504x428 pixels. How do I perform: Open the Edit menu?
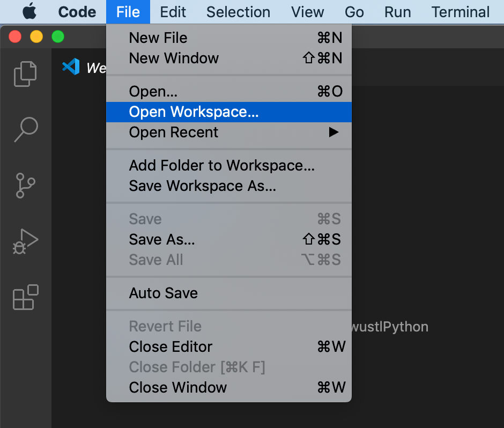[173, 12]
